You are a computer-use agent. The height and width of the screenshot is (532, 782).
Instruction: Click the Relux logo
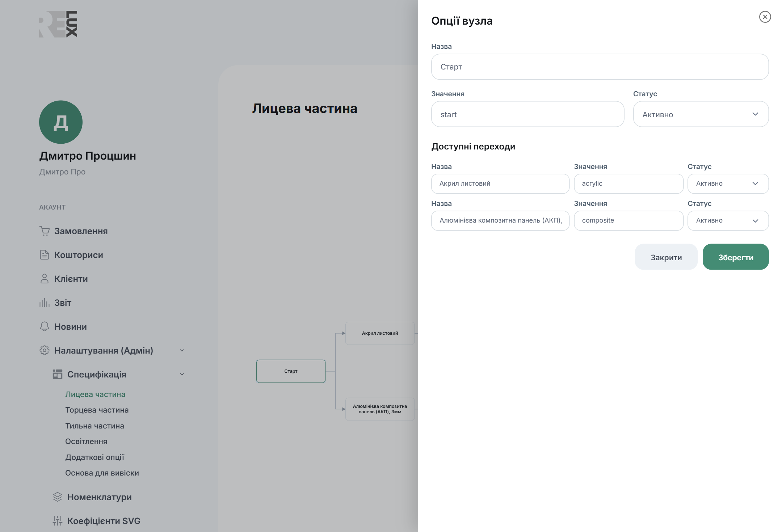(58, 24)
